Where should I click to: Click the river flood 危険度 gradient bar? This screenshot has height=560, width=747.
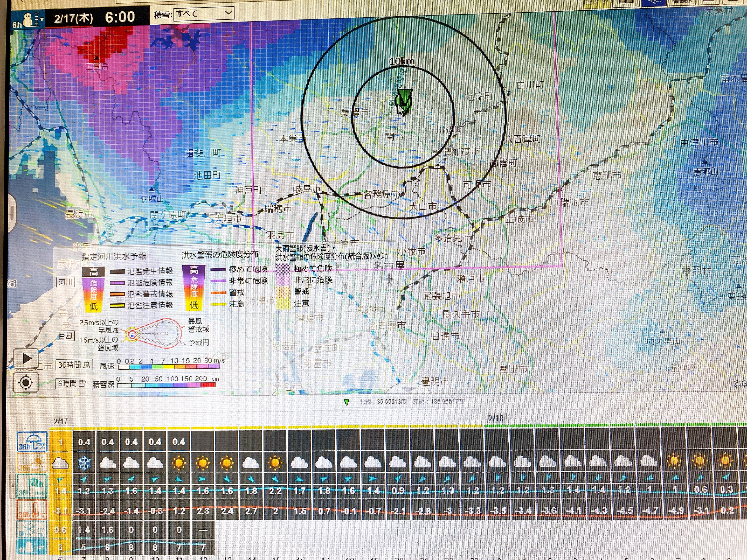94,289
